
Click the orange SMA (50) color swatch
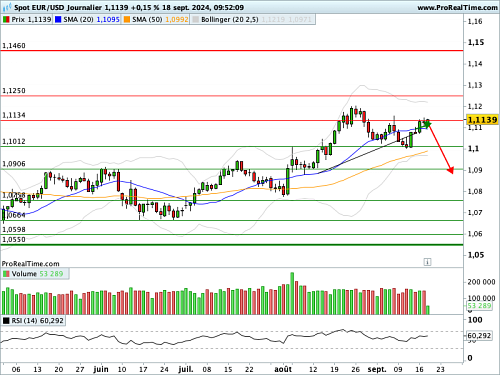tap(127, 20)
